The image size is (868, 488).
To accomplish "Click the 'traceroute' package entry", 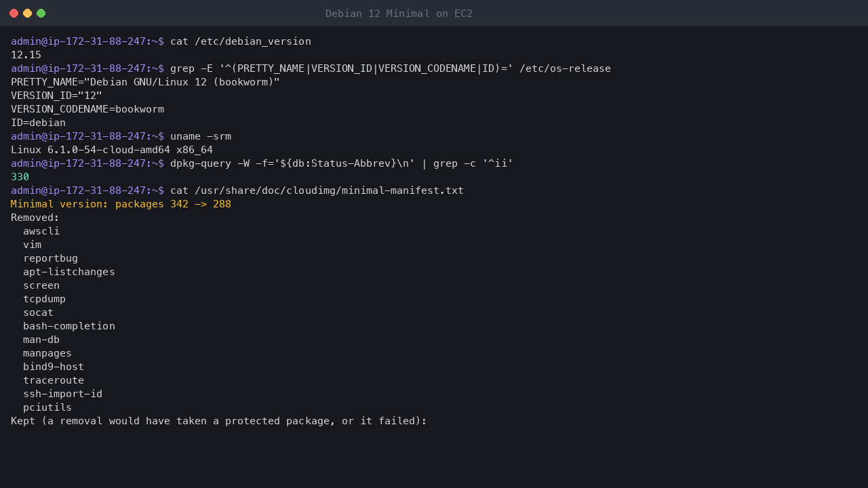I will (x=54, y=380).
